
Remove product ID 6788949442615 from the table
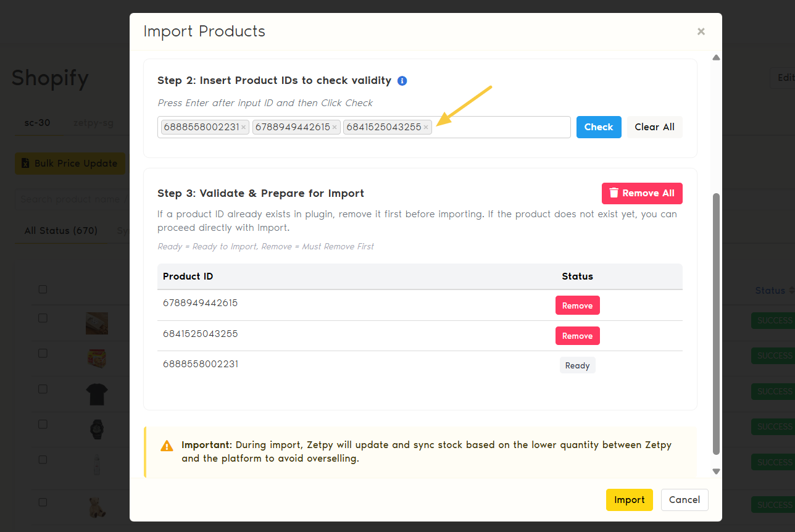pos(577,305)
